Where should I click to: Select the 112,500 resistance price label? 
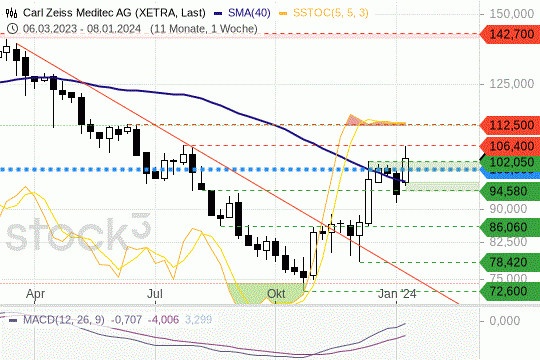pos(510,125)
